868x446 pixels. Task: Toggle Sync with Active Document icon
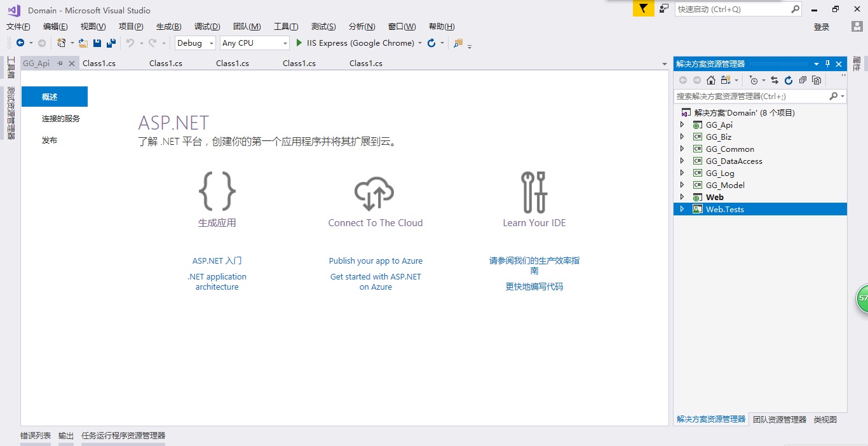pyautogui.click(x=775, y=80)
